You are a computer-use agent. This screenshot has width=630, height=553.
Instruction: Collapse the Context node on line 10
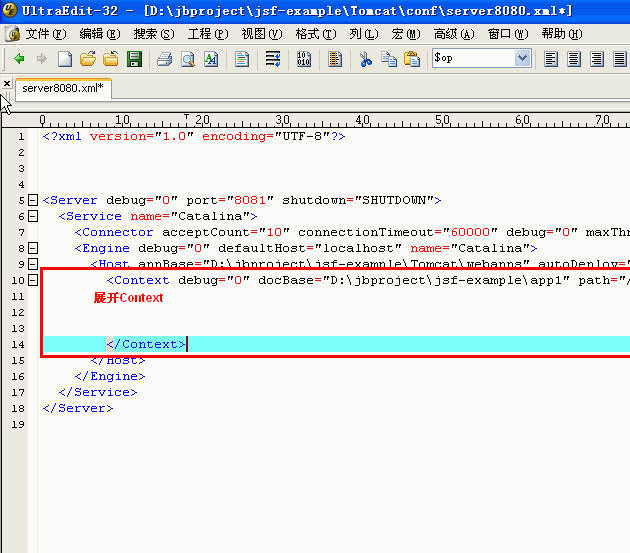[x=33, y=280]
